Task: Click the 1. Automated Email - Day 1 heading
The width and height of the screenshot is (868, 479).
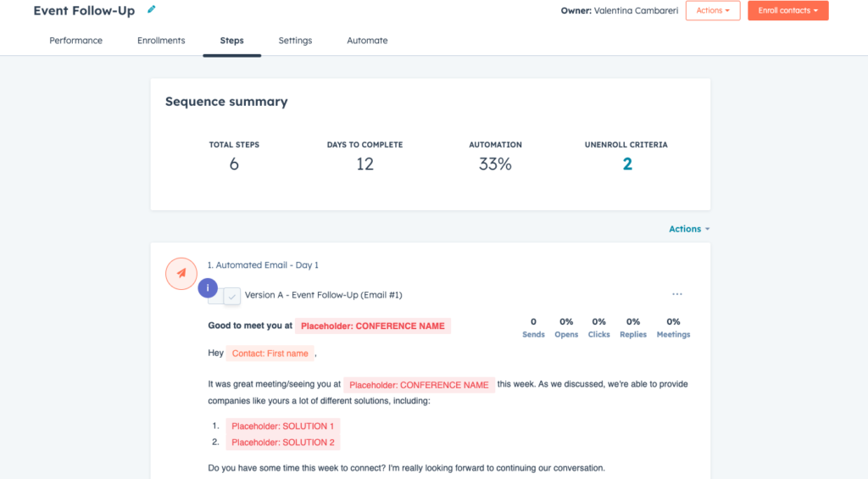Action: click(x=263, y=265)
